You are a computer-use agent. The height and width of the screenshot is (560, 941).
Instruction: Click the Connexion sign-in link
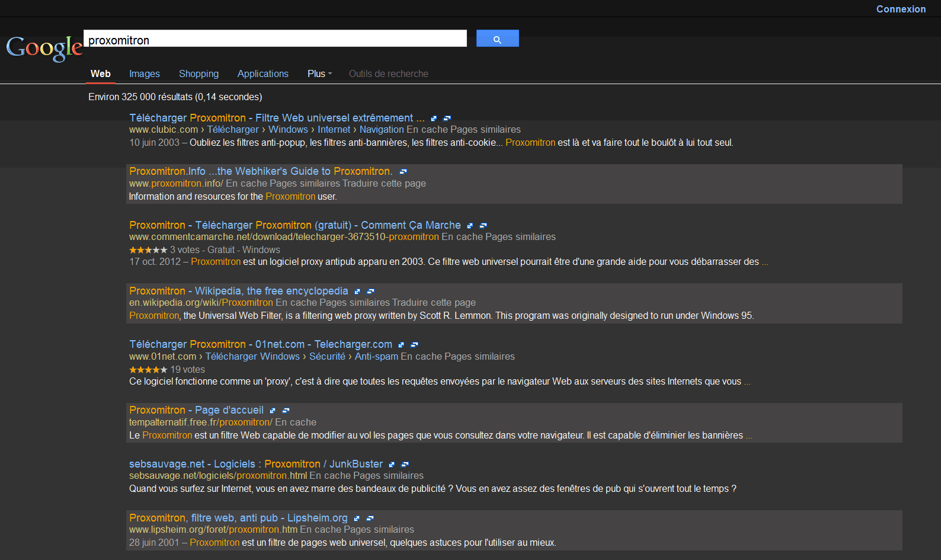901,9
